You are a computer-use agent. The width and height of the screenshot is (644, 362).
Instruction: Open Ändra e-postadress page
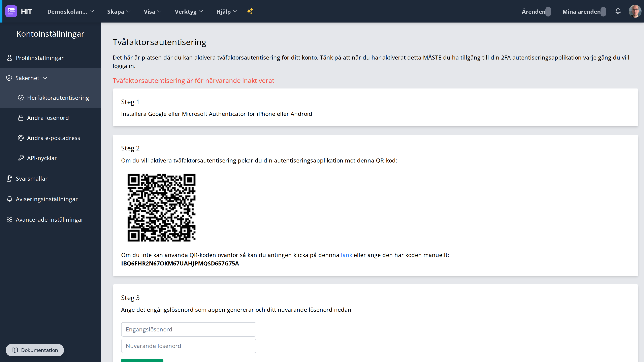click(x=50, y=138)
